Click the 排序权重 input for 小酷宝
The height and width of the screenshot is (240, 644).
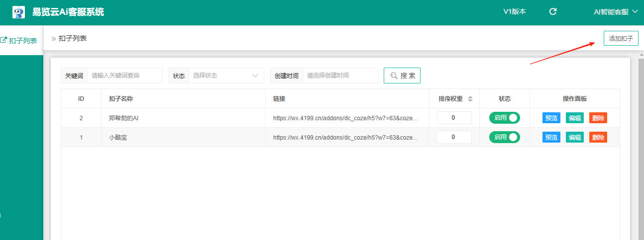[454, 137]
